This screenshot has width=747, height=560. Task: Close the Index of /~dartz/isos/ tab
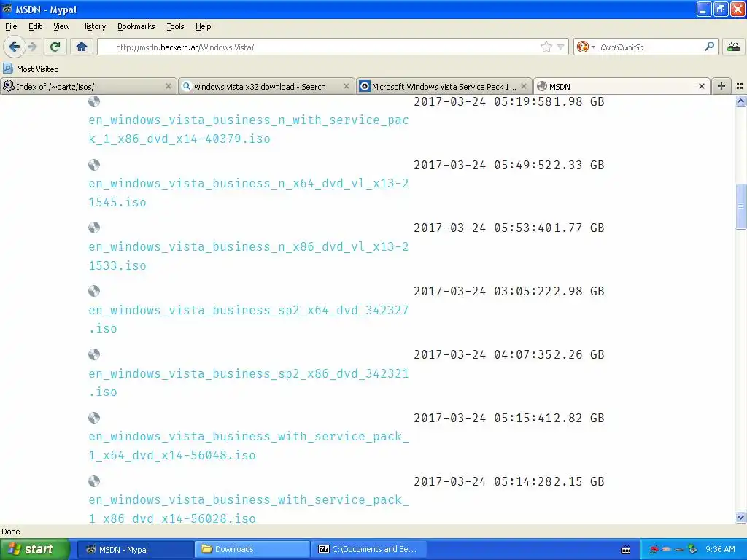point(169,86)
